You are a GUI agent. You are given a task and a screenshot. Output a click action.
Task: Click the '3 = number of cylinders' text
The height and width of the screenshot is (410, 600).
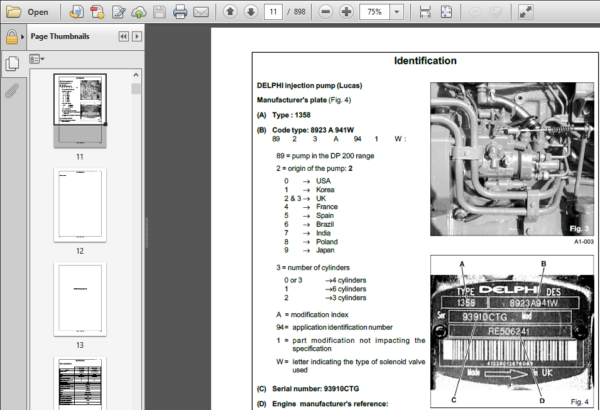click(313, 268)
